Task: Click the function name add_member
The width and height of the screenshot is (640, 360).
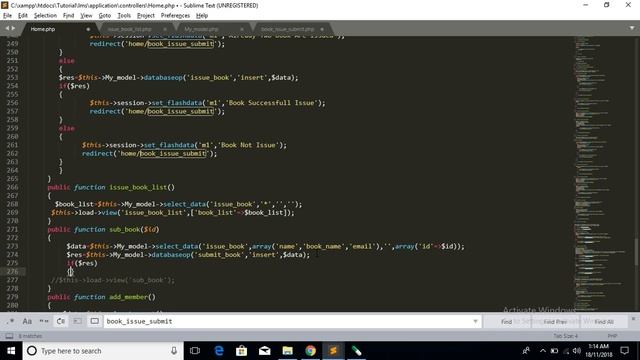Action: pos(129,297)
